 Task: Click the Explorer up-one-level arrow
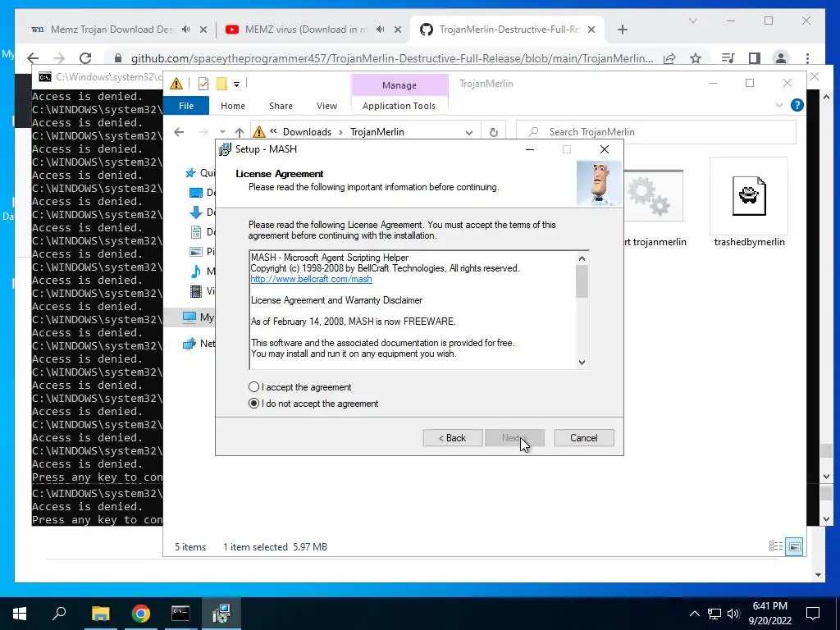pos(239,132)
